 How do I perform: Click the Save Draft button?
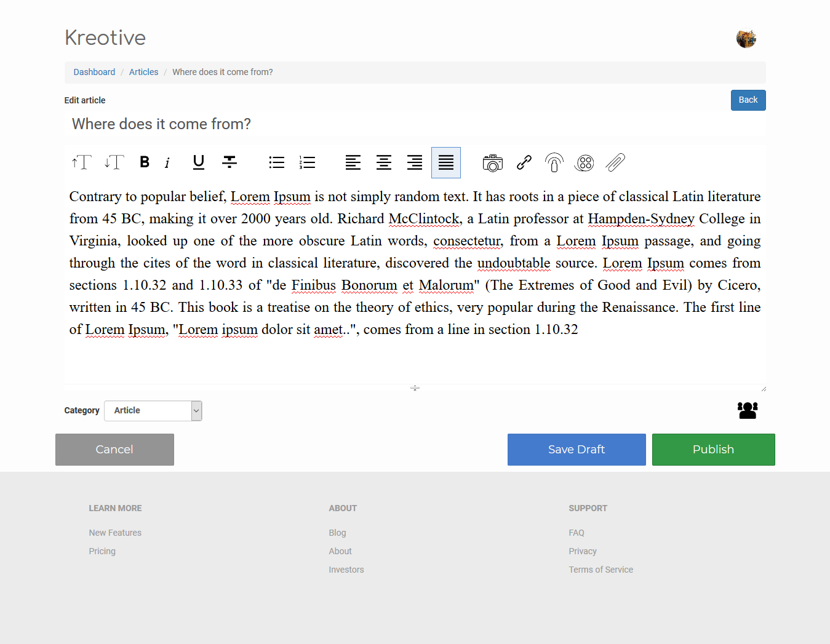click(x=576, y=450)
